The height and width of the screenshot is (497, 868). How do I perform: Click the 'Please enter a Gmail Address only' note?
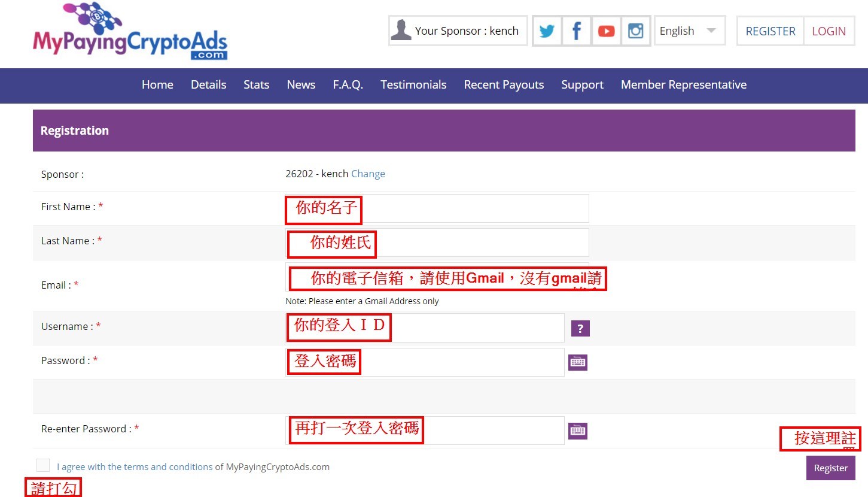[362, 301]
